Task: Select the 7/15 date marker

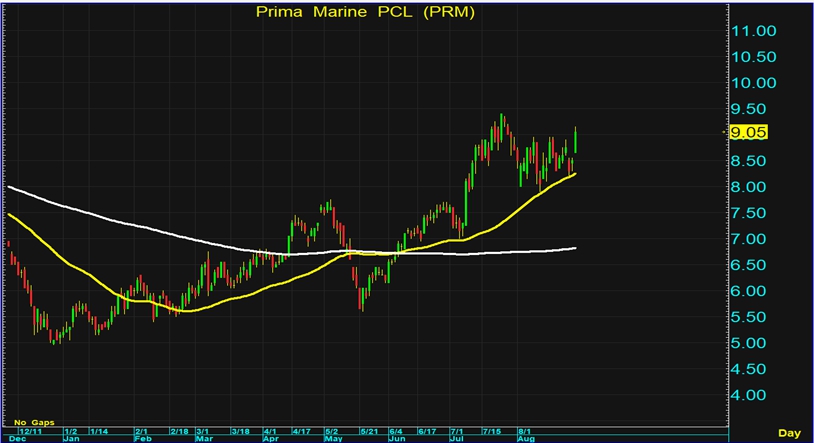Action: tap(492, 432)
